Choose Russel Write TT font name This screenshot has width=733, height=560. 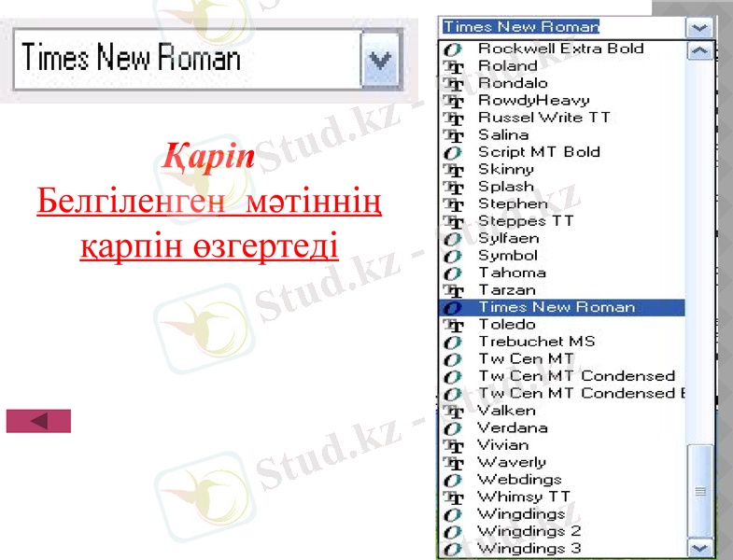[x=544, y=118]
